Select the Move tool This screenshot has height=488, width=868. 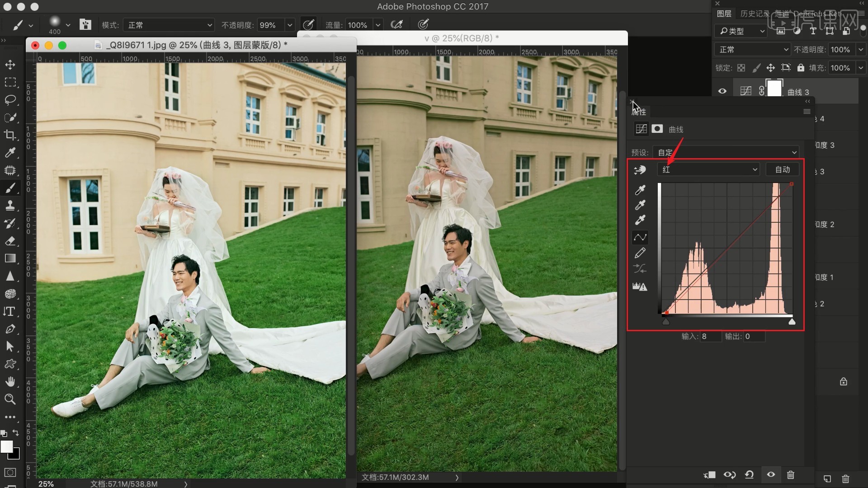tap(10, 65)
